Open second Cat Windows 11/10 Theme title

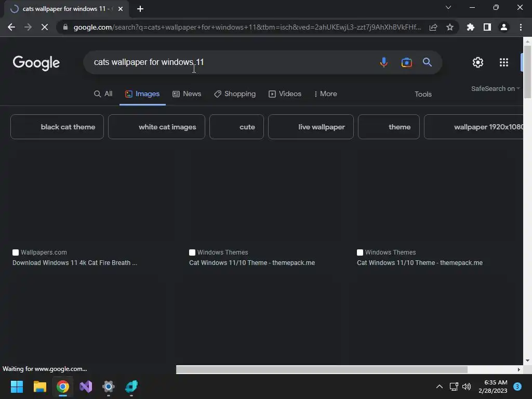tap(420, 263)
